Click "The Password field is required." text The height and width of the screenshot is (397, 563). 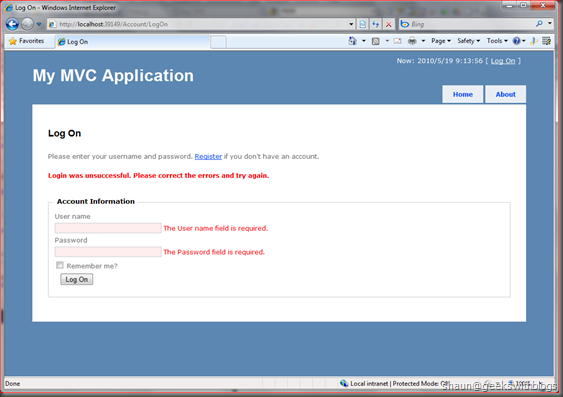[214, 252]
